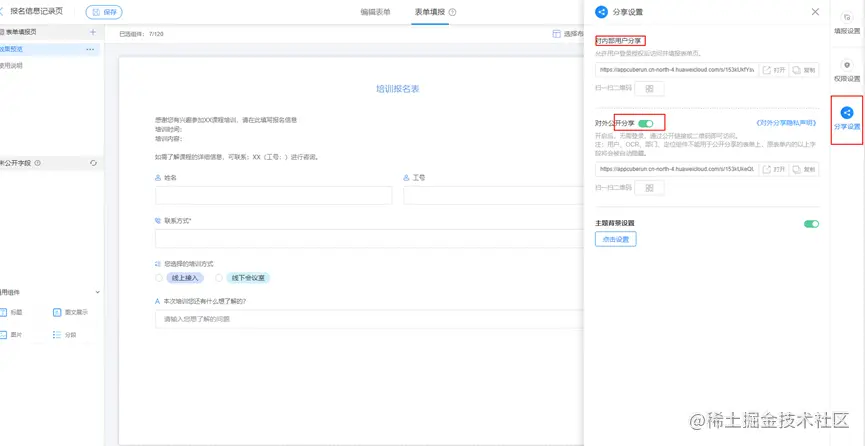
Task: Click the 姓名 input field
Action: (274, 195)
